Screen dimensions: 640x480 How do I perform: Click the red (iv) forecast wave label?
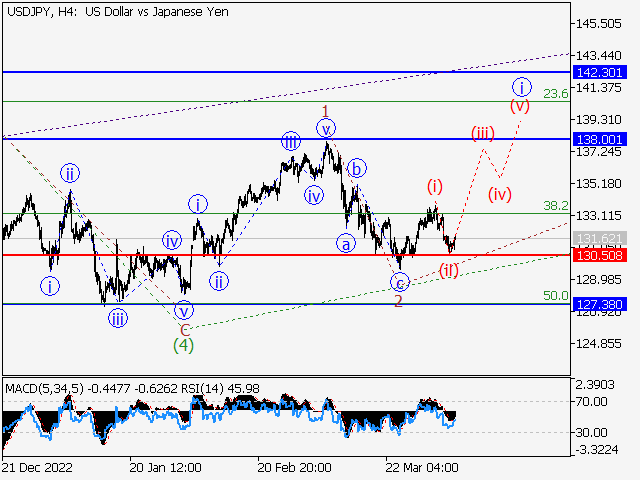[x=500, y=195]
